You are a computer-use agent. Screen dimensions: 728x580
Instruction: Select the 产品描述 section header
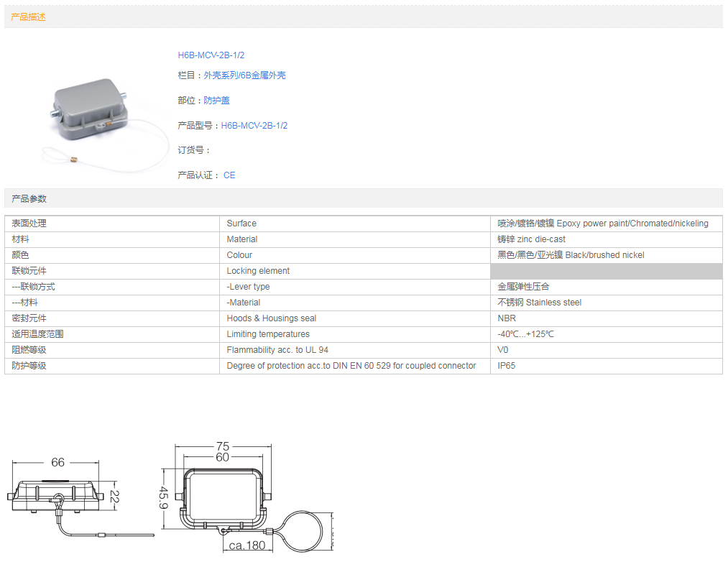click(29, 17)
